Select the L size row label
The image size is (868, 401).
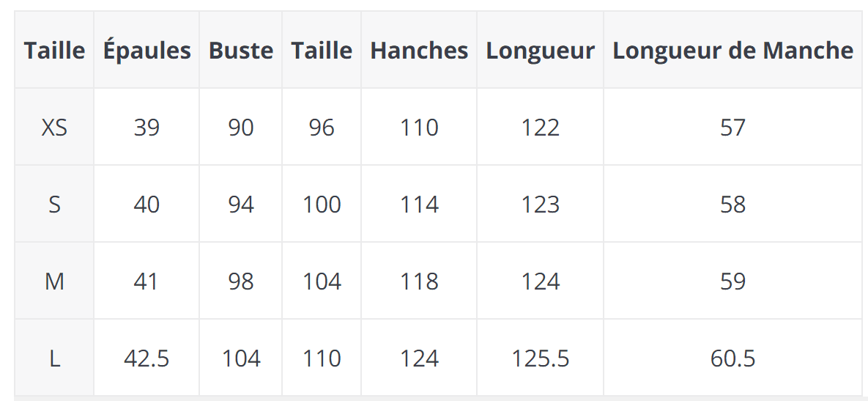(x=54, y=358)
